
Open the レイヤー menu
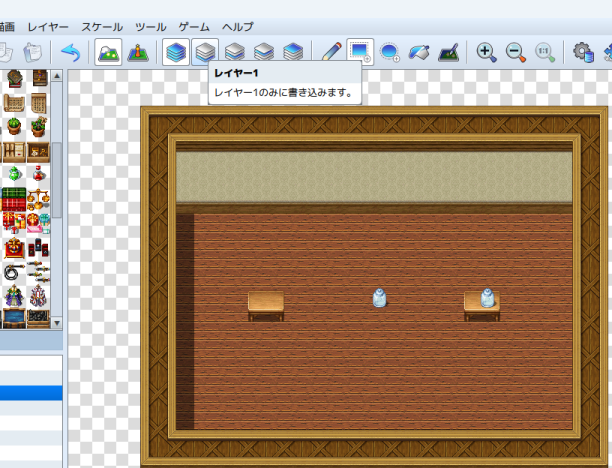(x=49, y=26)
